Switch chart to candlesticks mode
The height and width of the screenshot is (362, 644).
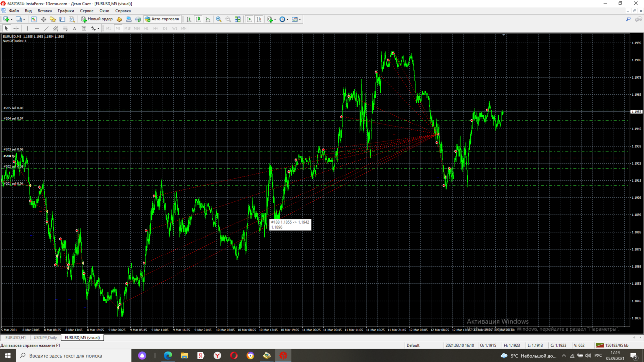point(198,19)
